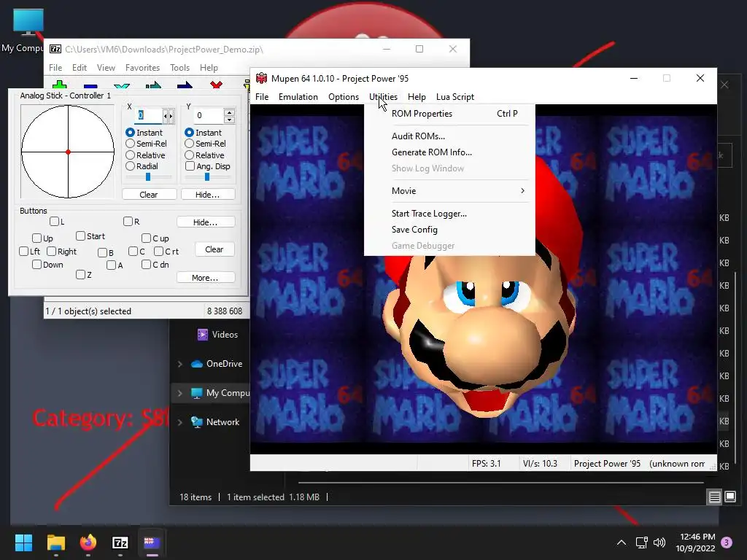Open File Explorer from the taskbar

pos(55,542)
